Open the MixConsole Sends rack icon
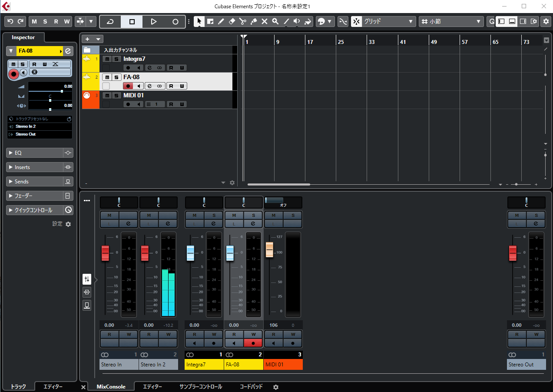This screenshot has height=392, width=553. (x=87, y=306)
